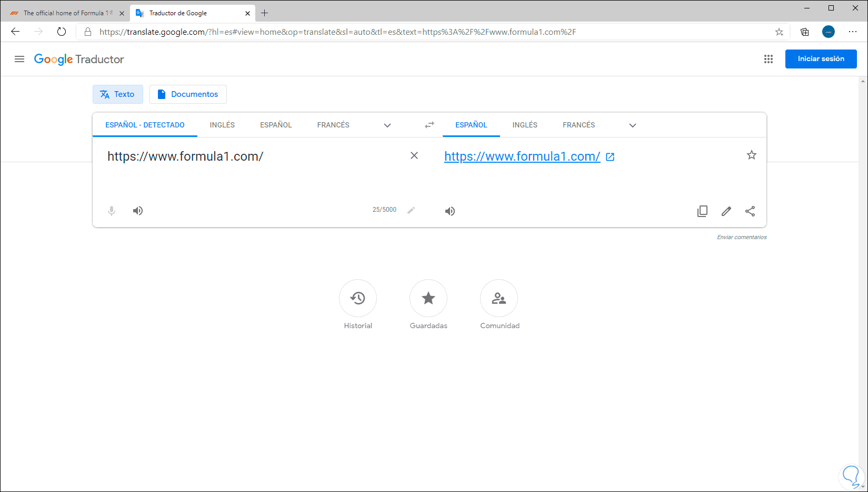
Task: Open browser settings and more menu
Action: 853,32
